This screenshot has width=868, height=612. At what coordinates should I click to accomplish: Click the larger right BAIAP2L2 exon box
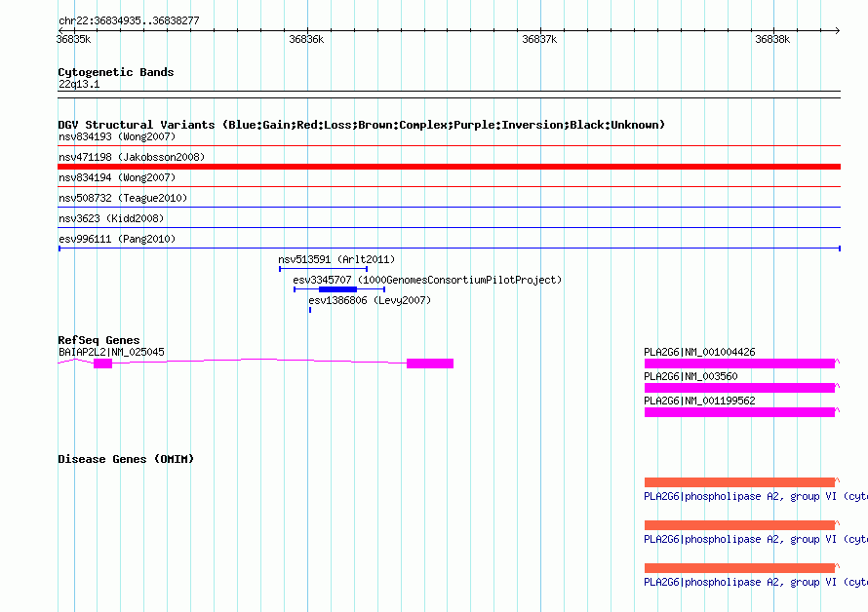[430, 363]
